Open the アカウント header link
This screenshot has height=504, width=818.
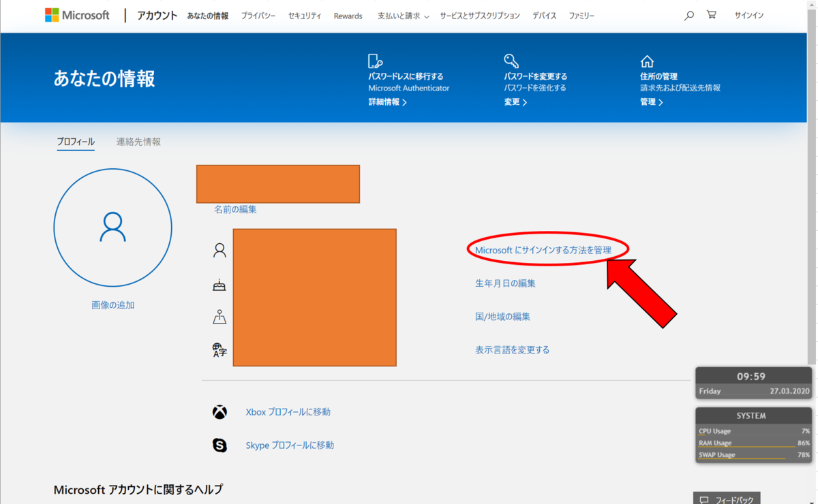[157, 15]
